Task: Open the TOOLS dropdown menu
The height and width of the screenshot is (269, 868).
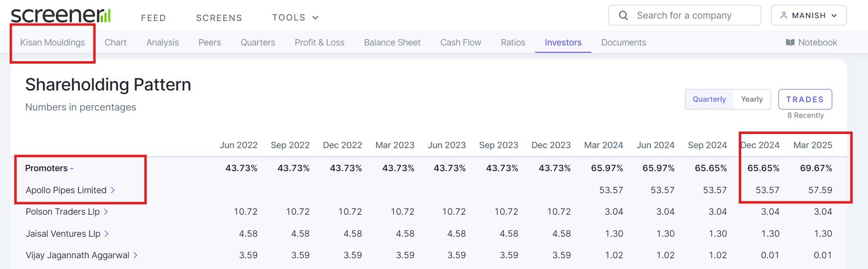Action: coord(295,18)
